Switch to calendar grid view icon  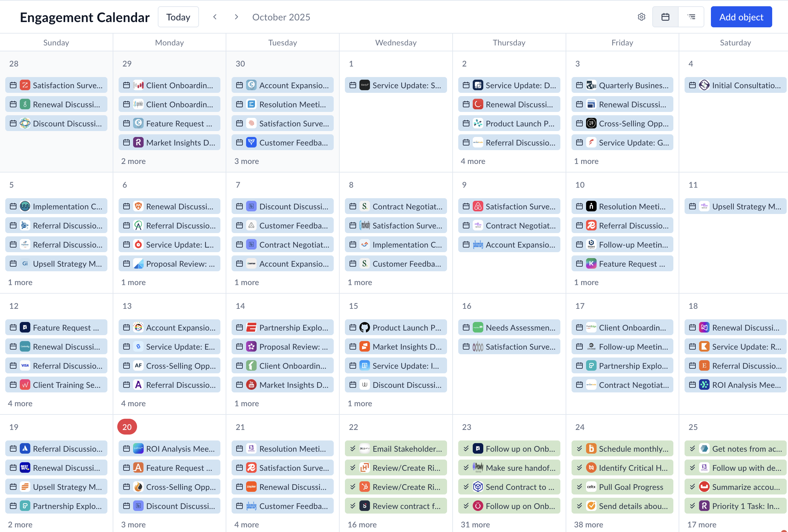[x=665, y=17]
